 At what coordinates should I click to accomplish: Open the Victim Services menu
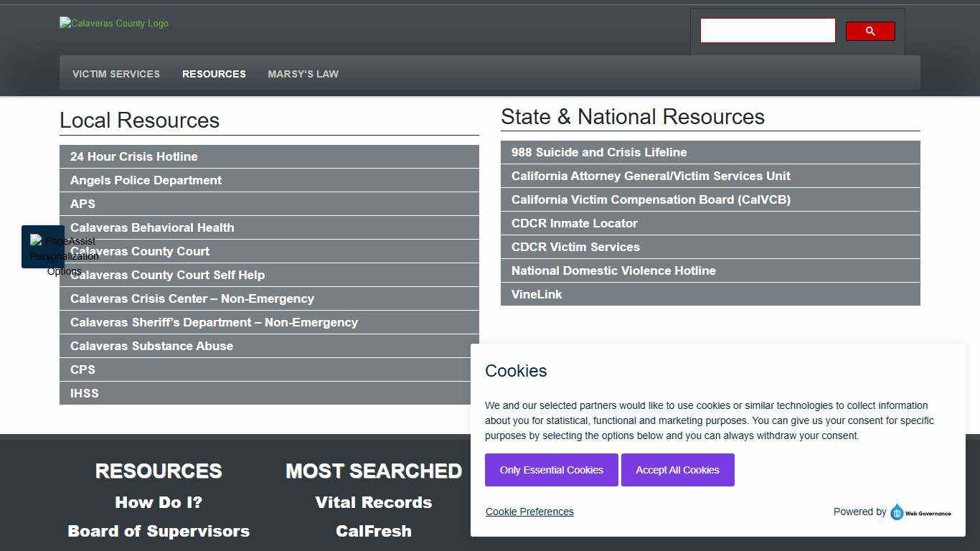tap(116, 74)
